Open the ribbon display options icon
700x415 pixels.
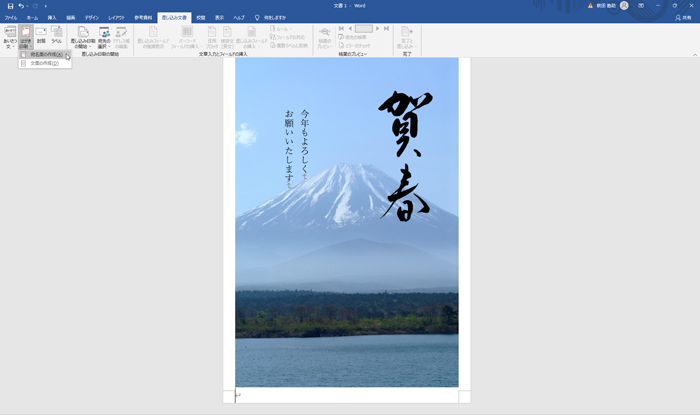click(x=641, y=6)
